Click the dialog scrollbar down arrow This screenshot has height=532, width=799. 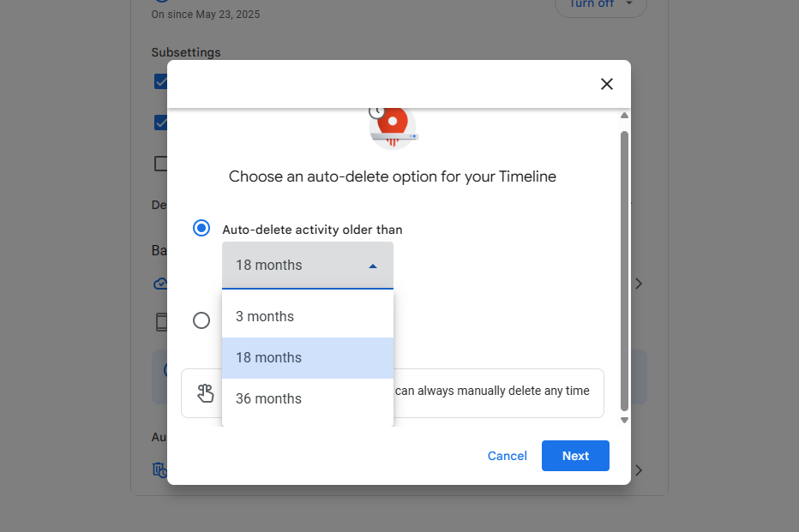[624, 420]
